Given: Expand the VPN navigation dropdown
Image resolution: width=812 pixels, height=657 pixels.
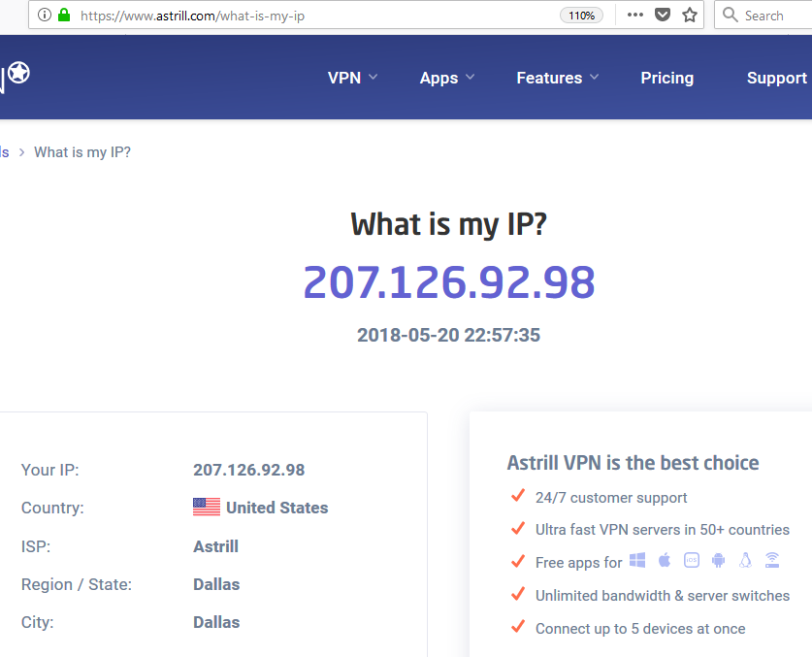Looking at the screenshot, I should (x=353, y=78).
